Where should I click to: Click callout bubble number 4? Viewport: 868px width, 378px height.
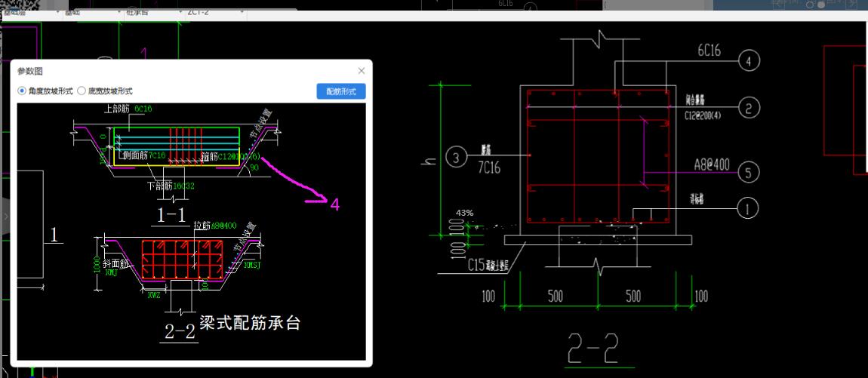(x=749, y=60)
